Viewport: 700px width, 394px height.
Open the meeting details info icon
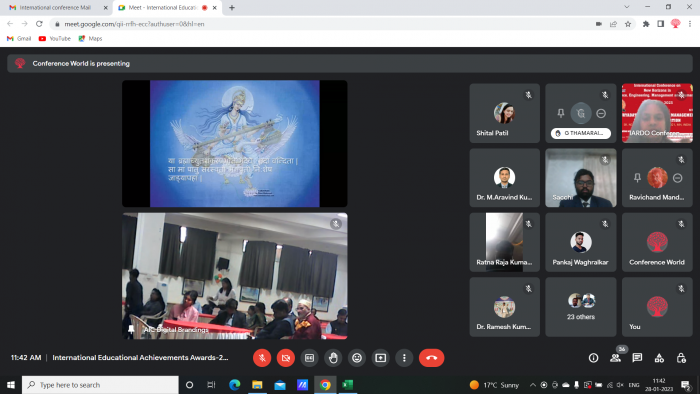[593, 358]
